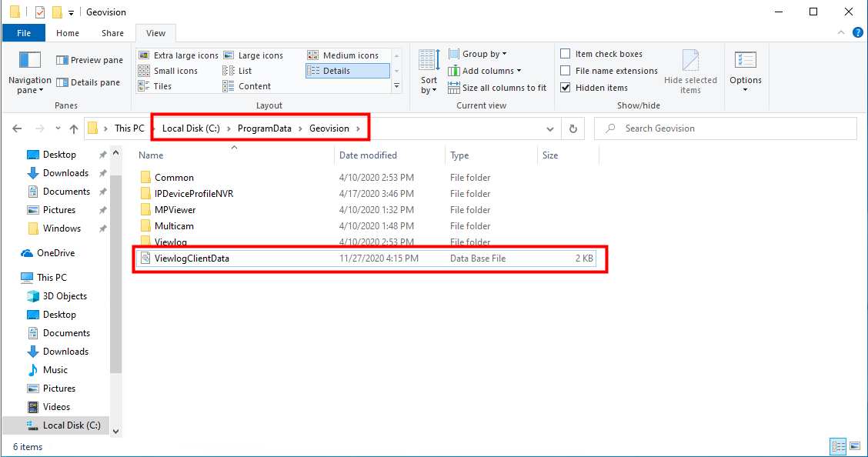Viewport: 868px width, 457px height.
Task: Sort by Date modified column header
Action: (389, 155)
